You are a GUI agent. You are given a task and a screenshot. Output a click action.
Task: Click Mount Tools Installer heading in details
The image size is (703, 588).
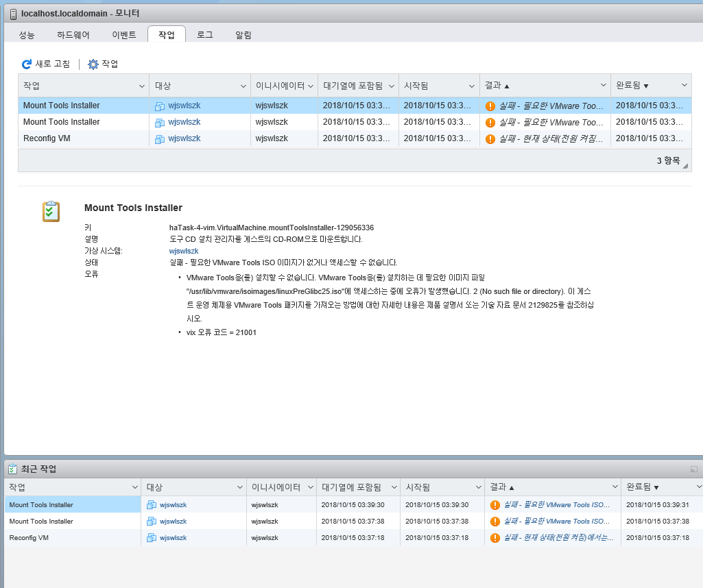click(x=133, y=208)
